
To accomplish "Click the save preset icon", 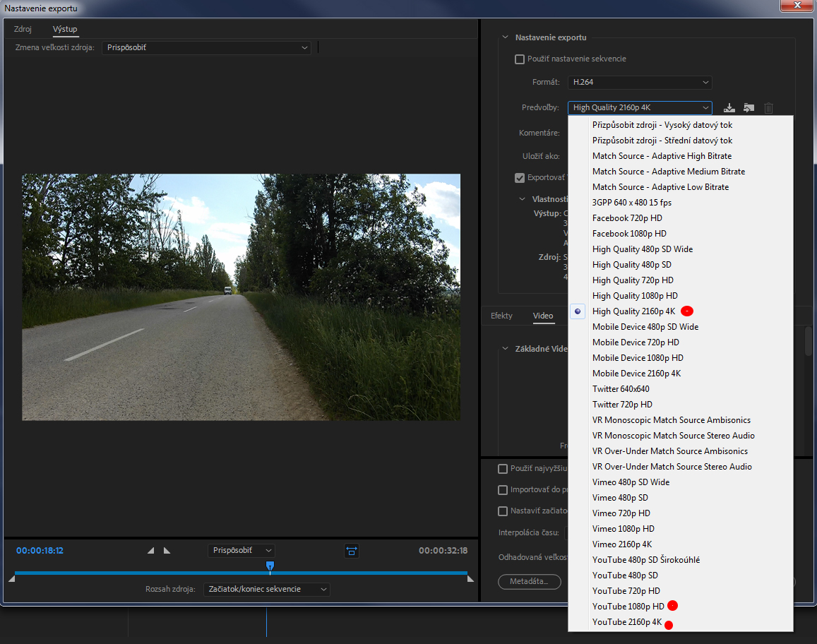I will tap(730, 108).
